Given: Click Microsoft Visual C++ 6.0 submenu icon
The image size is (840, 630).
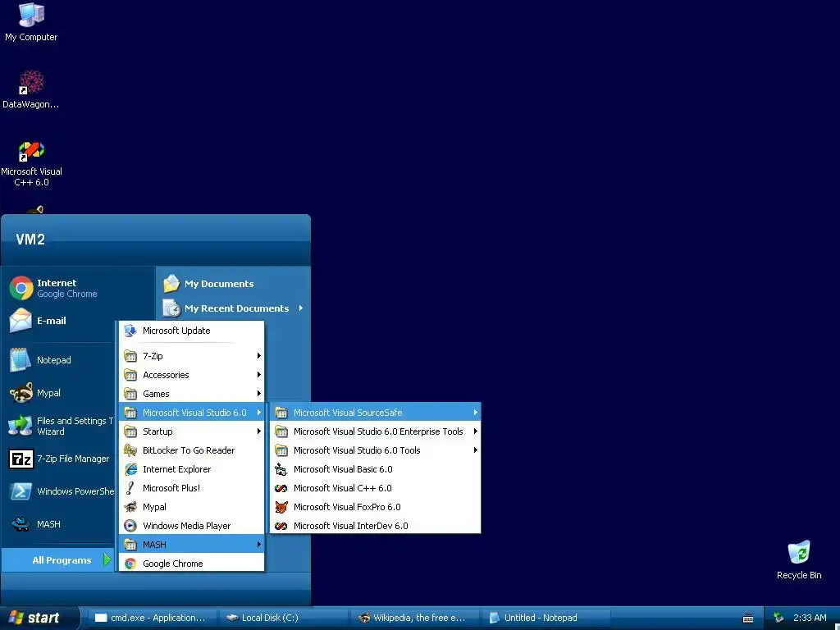Looking at the screenshot, I should pos(281,488).
